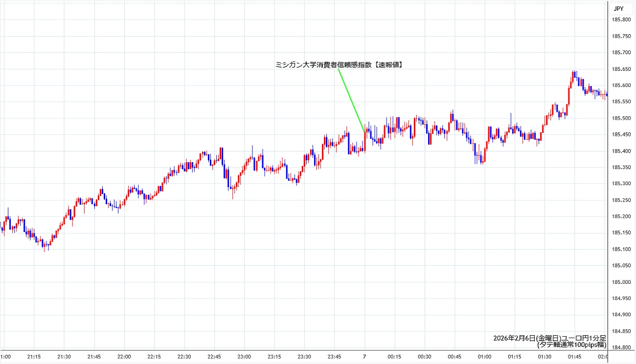This screenshot has width=636, height=364.
Task: Click the 2026年2月6日 euro-yen chart caption
Action: click(550, 338)
